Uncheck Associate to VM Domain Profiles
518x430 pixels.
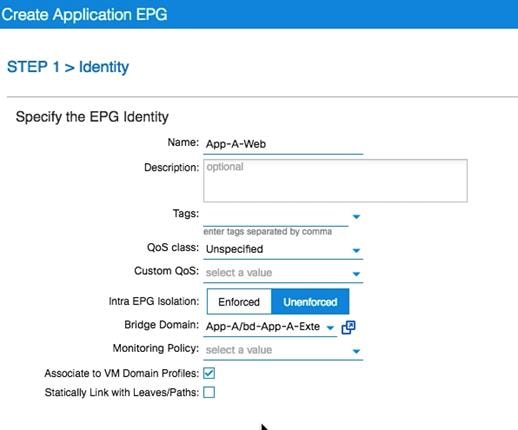tap(209, 373)
